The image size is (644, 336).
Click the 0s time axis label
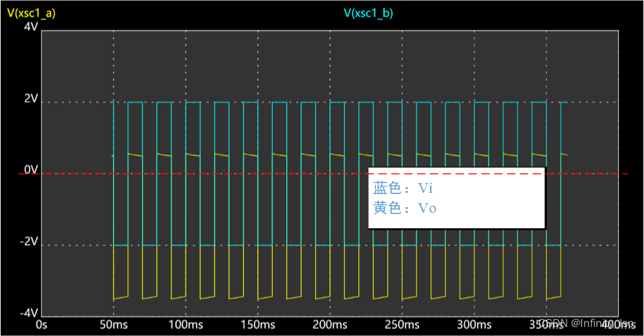coord(41,325)
